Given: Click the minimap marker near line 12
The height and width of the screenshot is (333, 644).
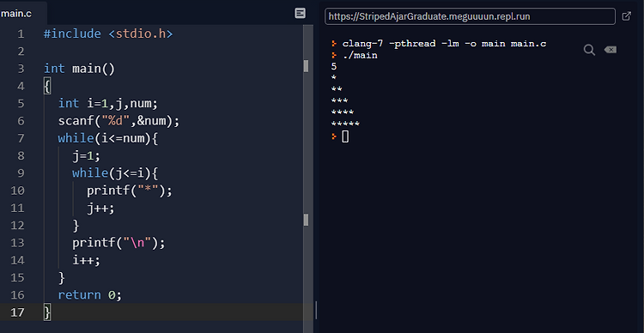Looking at the screenshot, I should pyautogui.click(x=306, y=219).
